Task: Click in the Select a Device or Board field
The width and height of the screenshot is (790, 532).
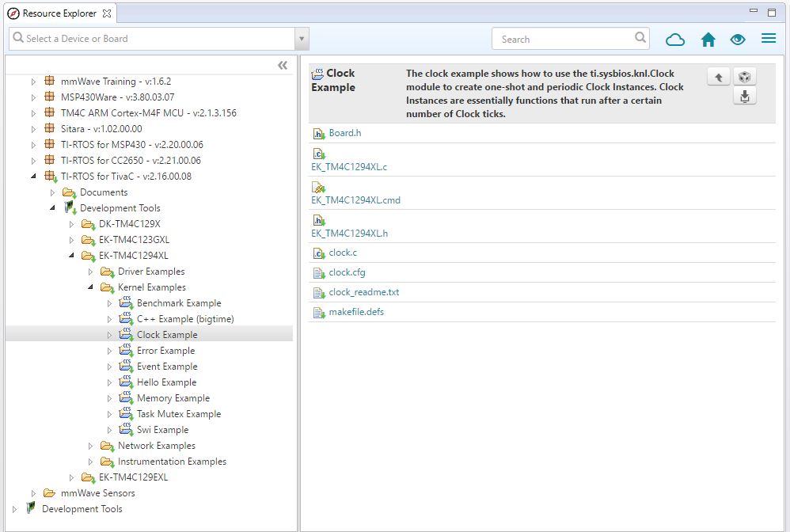Action: click(152, 39)
